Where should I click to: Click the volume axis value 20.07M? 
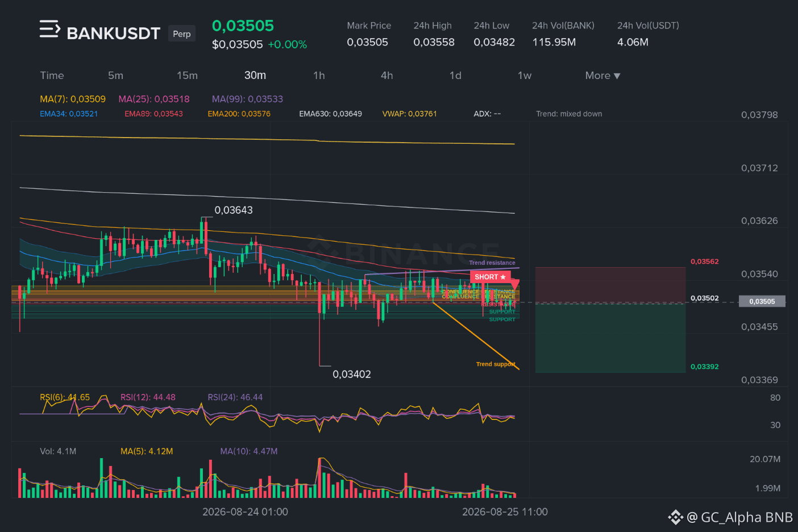click(765, 459)
